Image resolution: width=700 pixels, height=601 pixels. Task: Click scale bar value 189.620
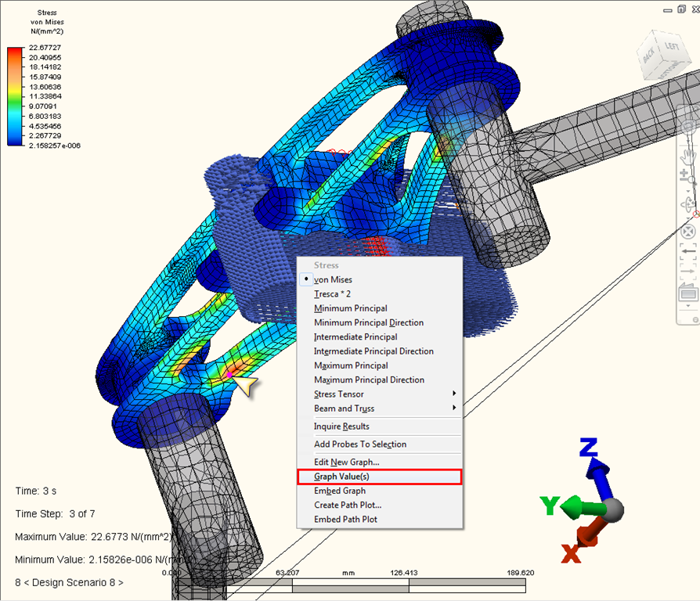coord(520,573)
